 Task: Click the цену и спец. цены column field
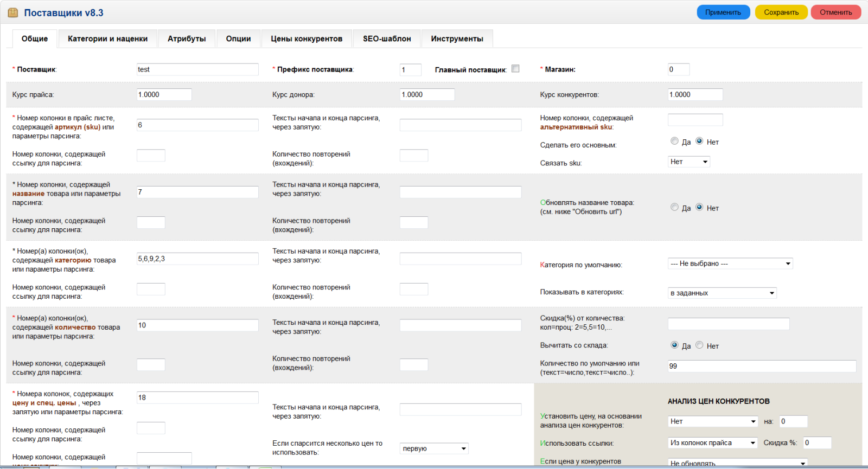tap(197, 397)
